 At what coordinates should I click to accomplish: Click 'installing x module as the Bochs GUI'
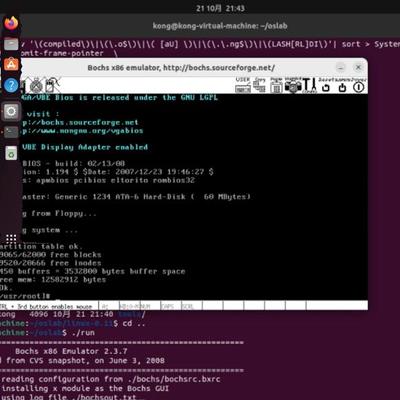[85, 389]
